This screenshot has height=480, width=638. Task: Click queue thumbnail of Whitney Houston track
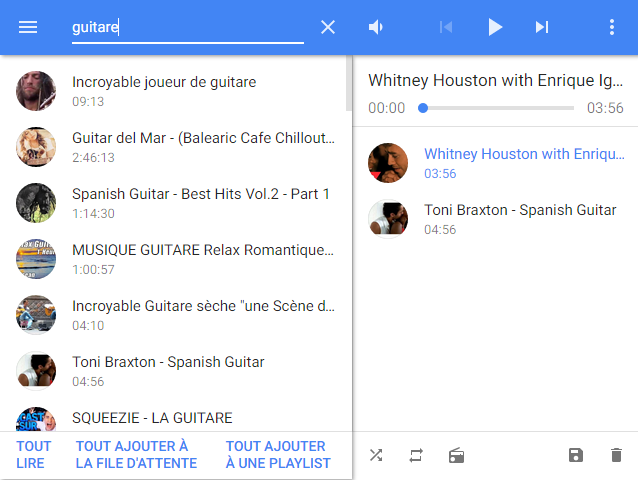(x=388, y=163)
